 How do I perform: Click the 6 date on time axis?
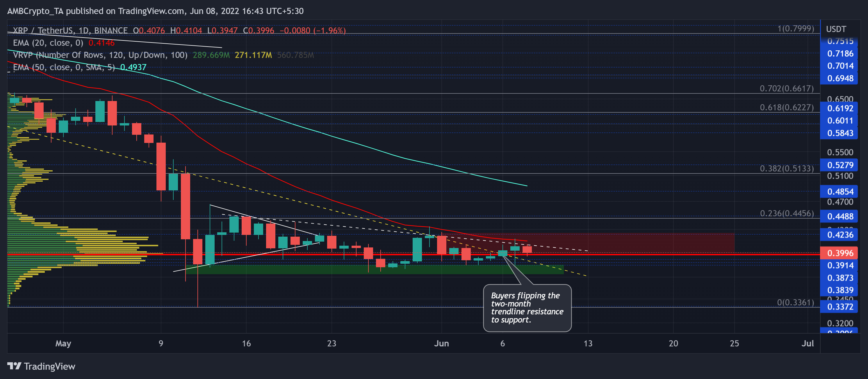pyautogui.click(x=502, y=343)
